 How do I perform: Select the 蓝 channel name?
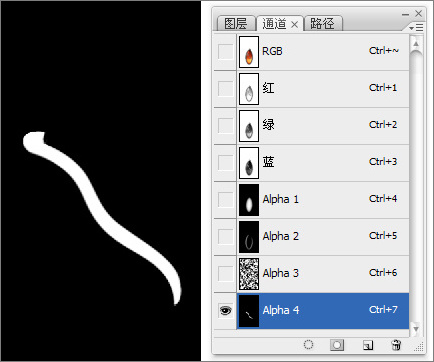click(x=268, y=162)
